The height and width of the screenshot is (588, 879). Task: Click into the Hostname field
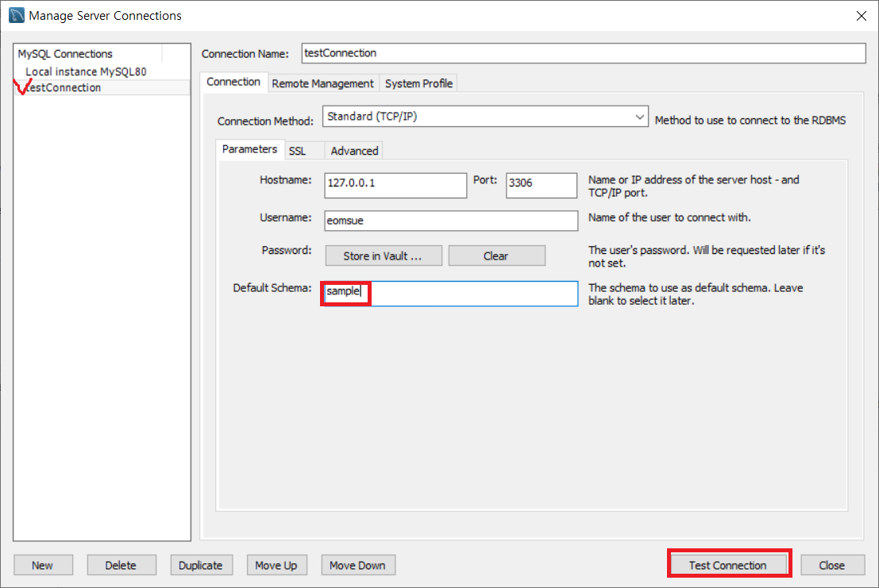coord(395,186)
